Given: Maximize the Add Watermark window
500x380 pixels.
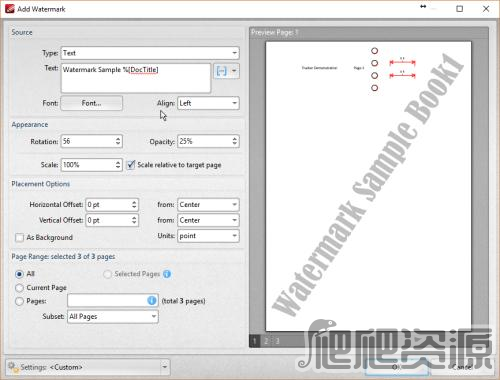Looking at the screenshot, I should pos(460,9).
